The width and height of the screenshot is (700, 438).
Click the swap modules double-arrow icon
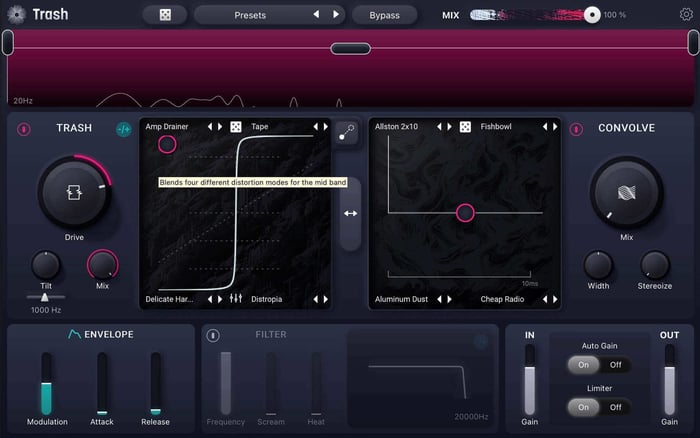tap(350, 213)
